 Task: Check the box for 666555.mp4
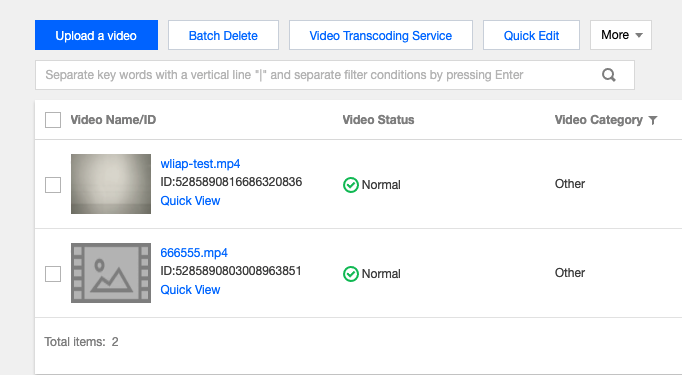tap(53, 274)
